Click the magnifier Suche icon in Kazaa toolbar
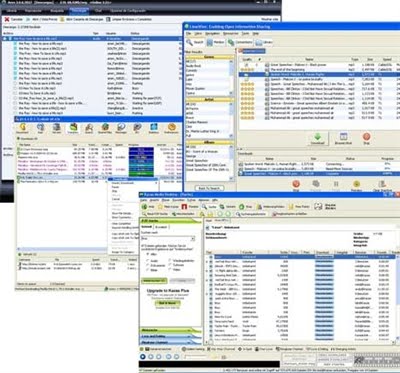Viewport: 400px width, 373px height. (204, 207)
